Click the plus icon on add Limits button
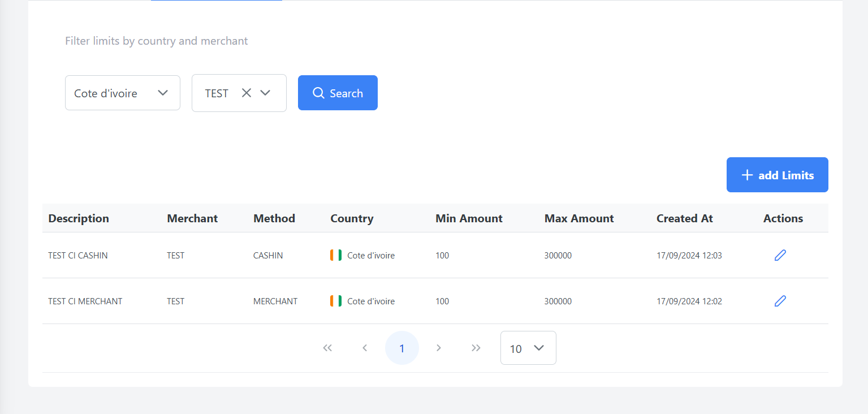Viewport: 868px width, 414px height. coord(748,175)
